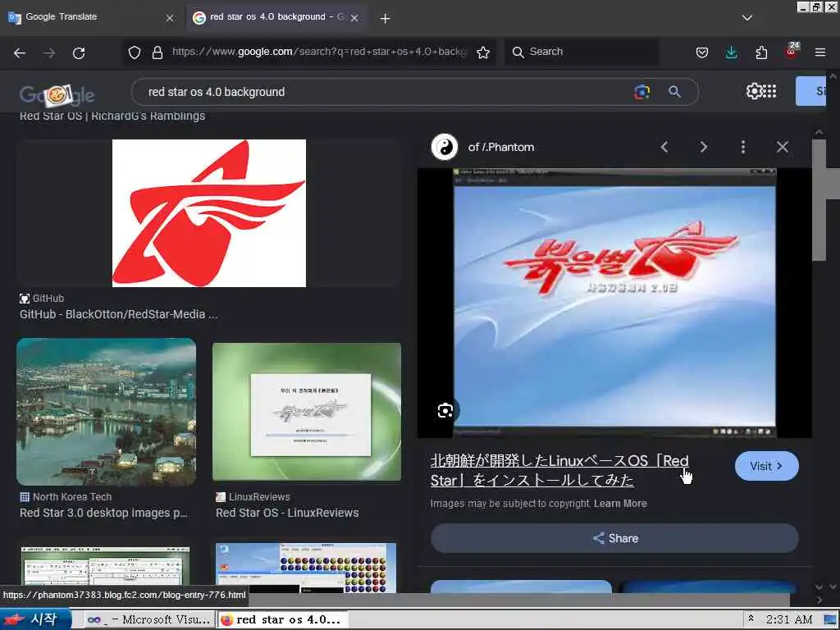The image size is (840, 630).
Task: Open a new browser tab
Action: 386,18
